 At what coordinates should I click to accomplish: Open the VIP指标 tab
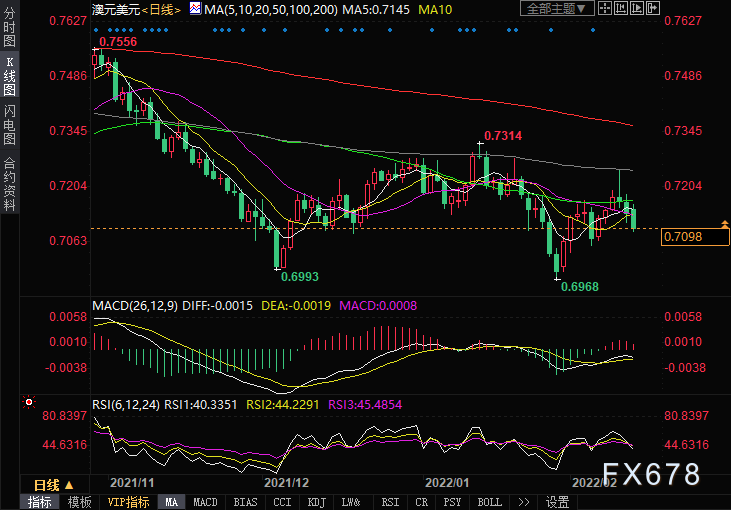coord(128,502)
